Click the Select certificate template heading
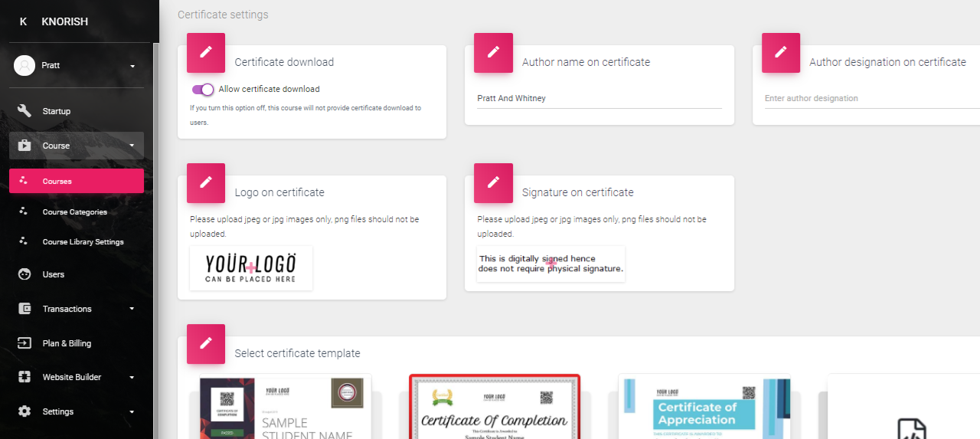 click(297, 353)
